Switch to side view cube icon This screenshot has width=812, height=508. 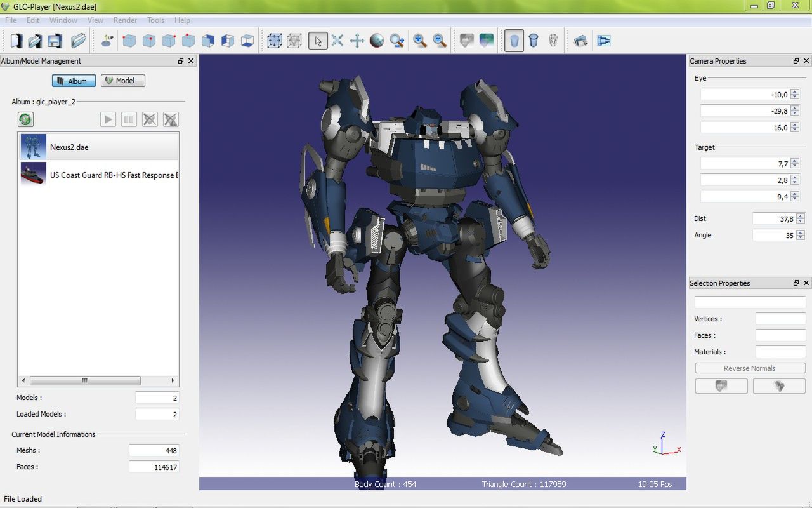pyautogui.click(x=227, y=41)
